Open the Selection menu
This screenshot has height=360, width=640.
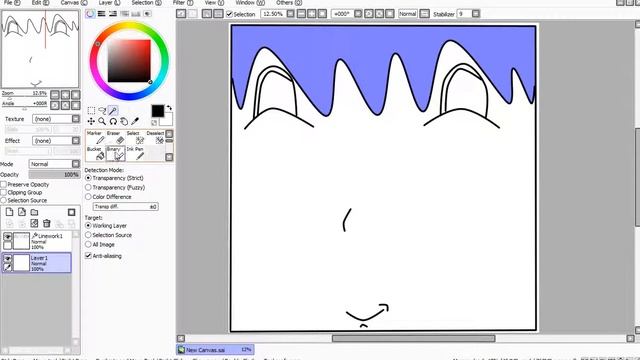pos(147,2)
